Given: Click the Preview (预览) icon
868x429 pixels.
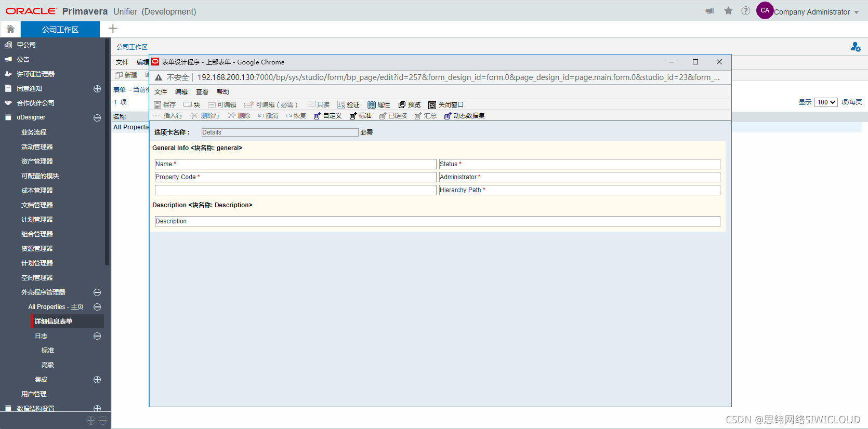Looking at the screenshot, I should (402, 105).
